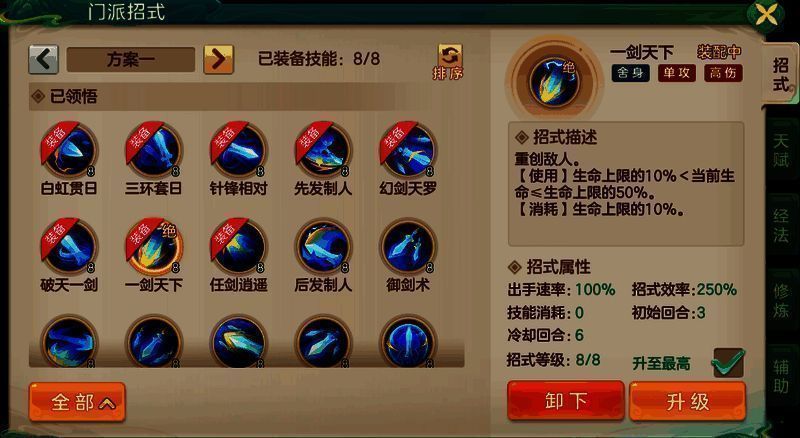Select the 幻剑天罗 skill icon
The width and height of the screenshot is (800, 438).
(408, 151)
